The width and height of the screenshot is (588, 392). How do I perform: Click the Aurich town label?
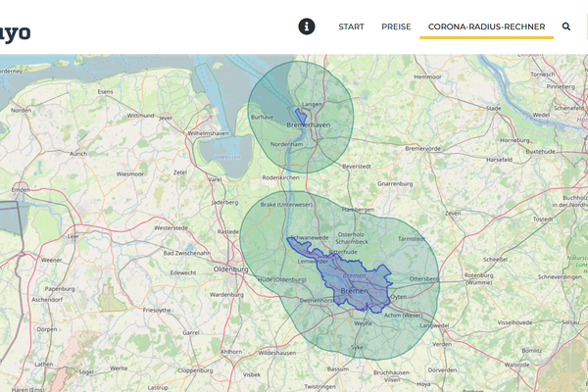pyautogui.click(x=78, y=154)
